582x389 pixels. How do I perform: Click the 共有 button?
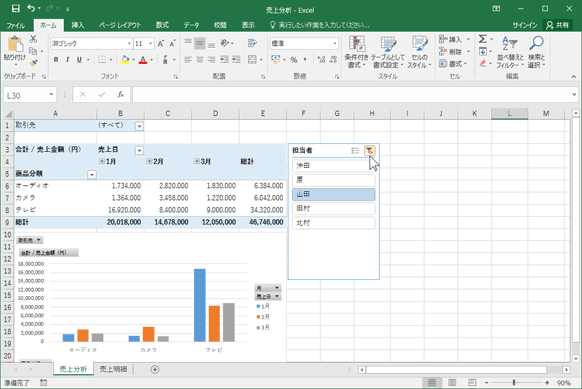[558, 25]
